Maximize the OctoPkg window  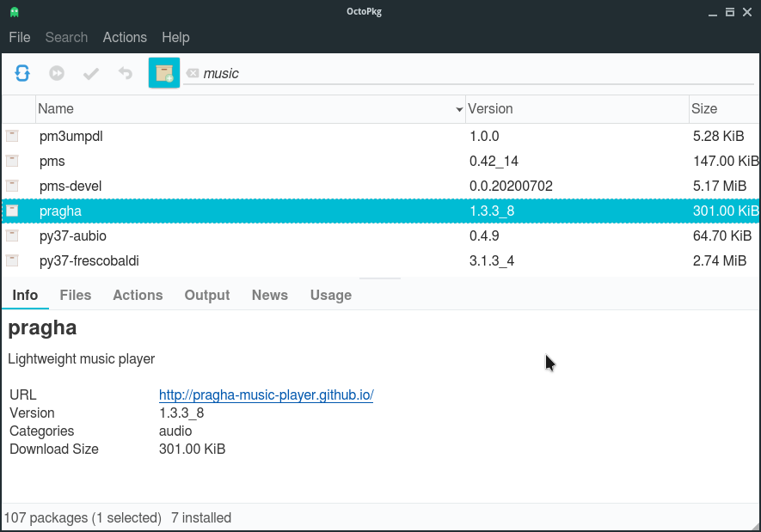(x=730, y=12)
